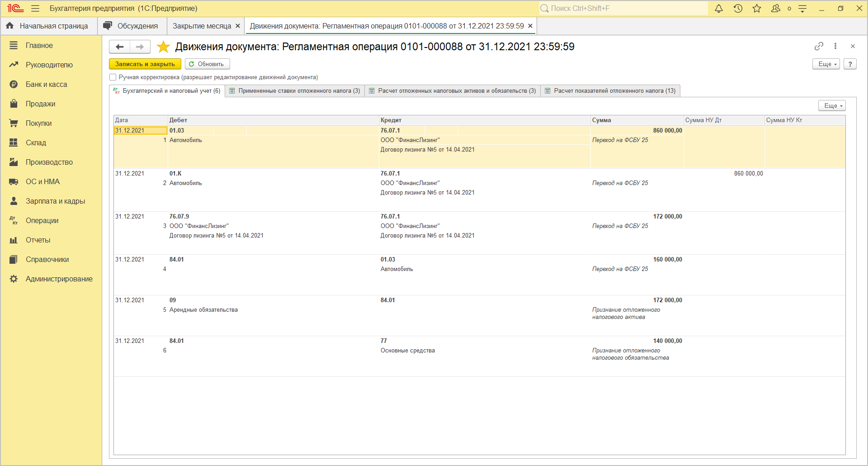This screenshot has height=466, width=868.
Task: Click the 1C logo icon
Action: tap(15, 8)
